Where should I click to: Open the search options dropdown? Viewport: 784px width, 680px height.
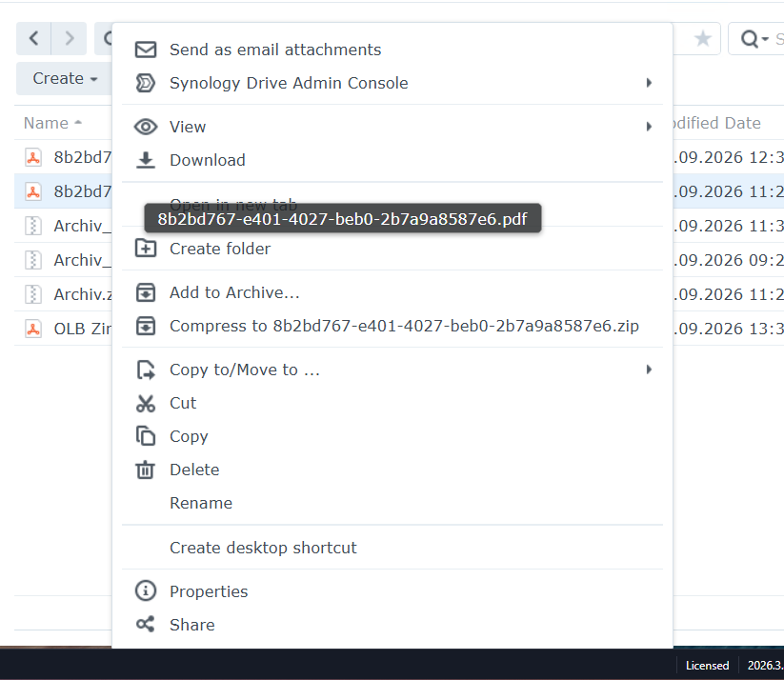tap(754, 38)
